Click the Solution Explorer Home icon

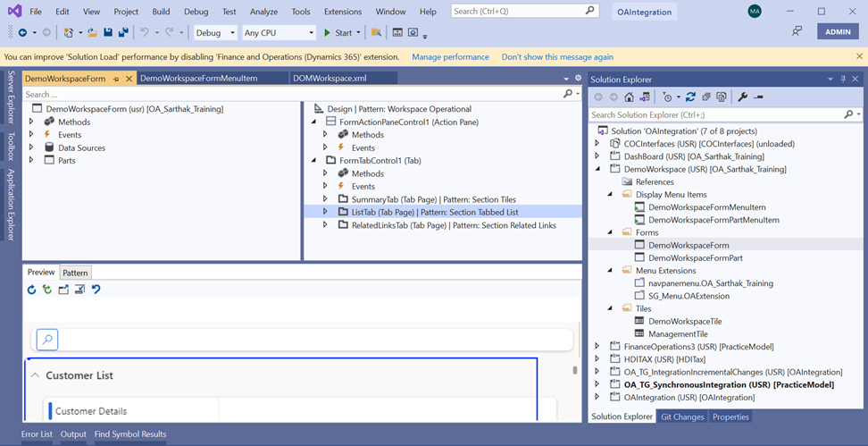[629, 97]
